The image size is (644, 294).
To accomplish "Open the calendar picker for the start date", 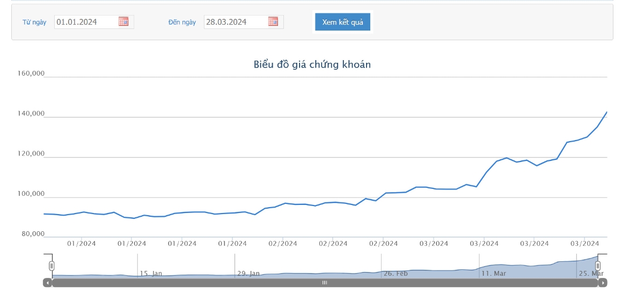I will tap(123, 21).
